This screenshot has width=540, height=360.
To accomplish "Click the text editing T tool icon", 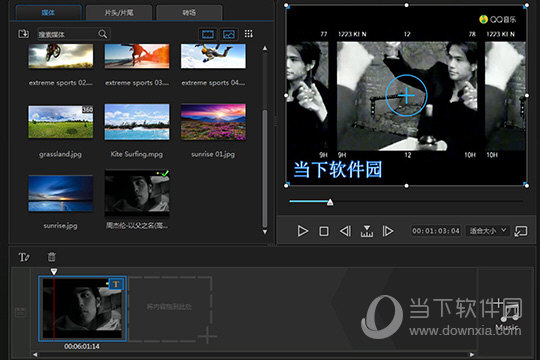I will [x=24, y=257].
